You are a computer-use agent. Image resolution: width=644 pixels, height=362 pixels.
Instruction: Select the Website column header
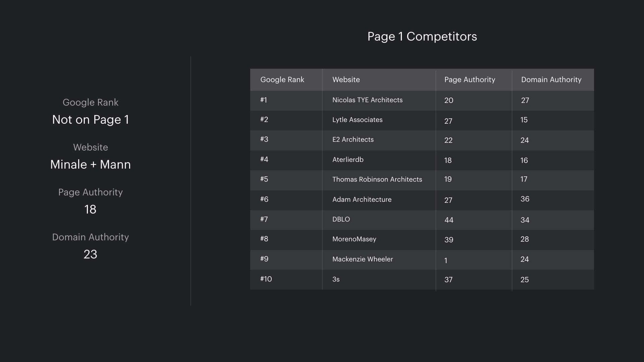[346, 80]
